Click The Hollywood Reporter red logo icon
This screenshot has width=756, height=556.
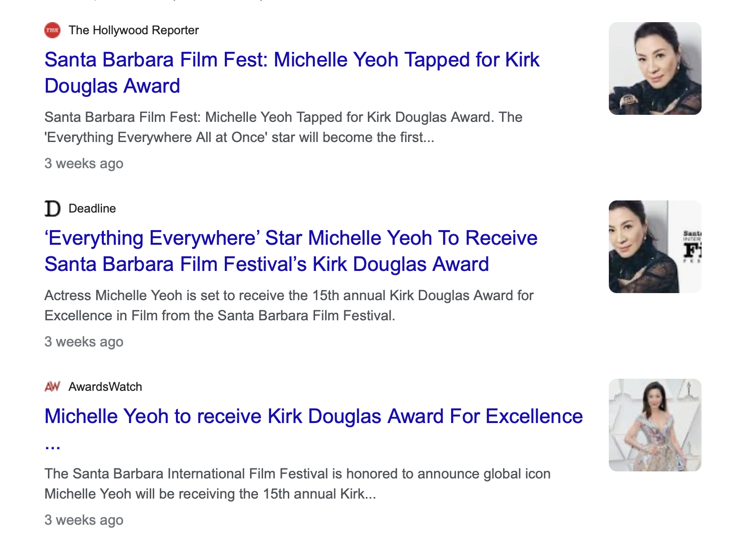pos(52,30)
